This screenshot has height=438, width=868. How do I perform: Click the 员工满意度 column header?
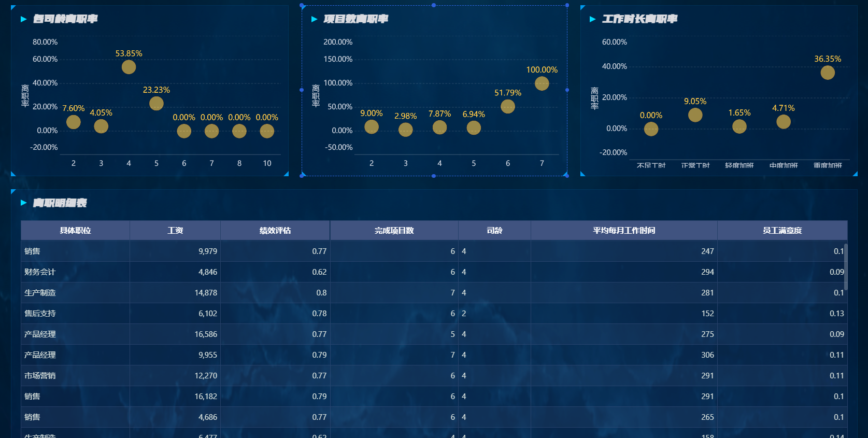(782, 230)
